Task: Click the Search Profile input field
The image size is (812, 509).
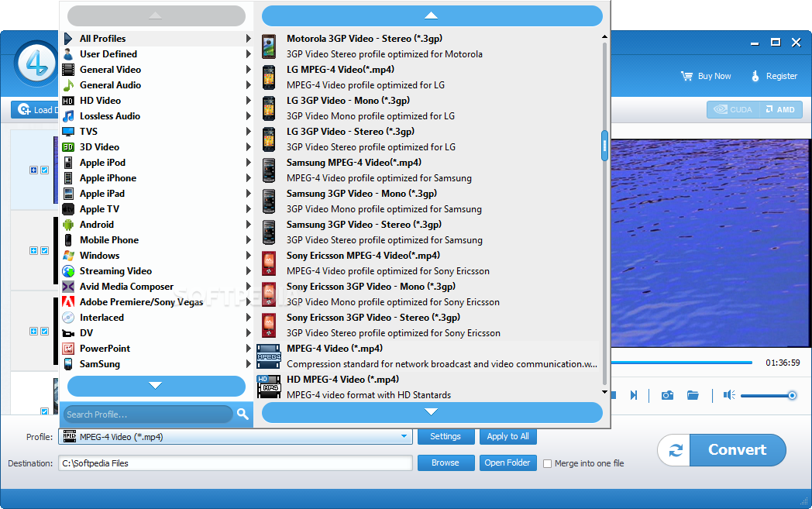Action: pos(148,414)
